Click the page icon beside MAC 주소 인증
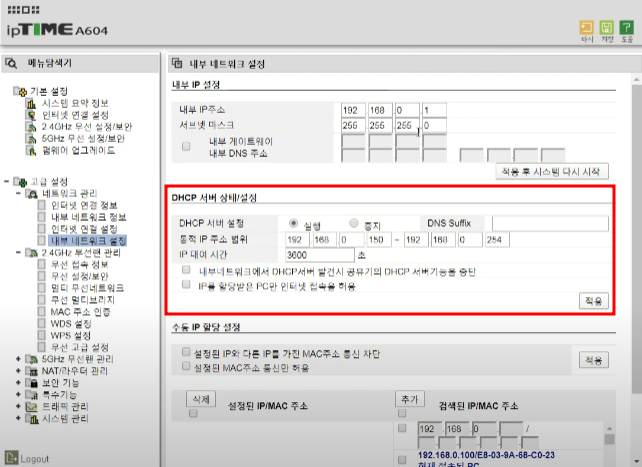Image resolution: width=642 pixels, height=467 pixels. tap(41, 312)
